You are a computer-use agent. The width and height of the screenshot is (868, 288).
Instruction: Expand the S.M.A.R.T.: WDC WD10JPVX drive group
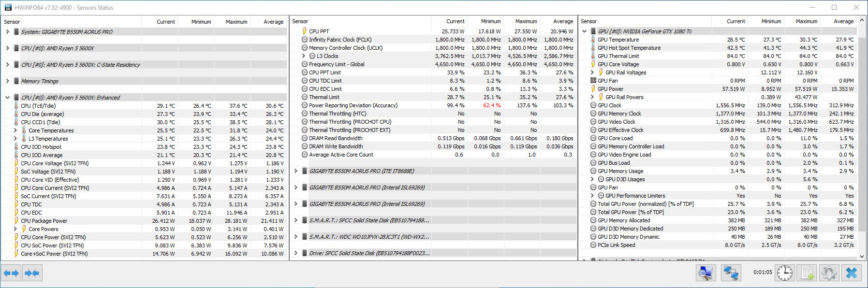(x=296, y=237)
